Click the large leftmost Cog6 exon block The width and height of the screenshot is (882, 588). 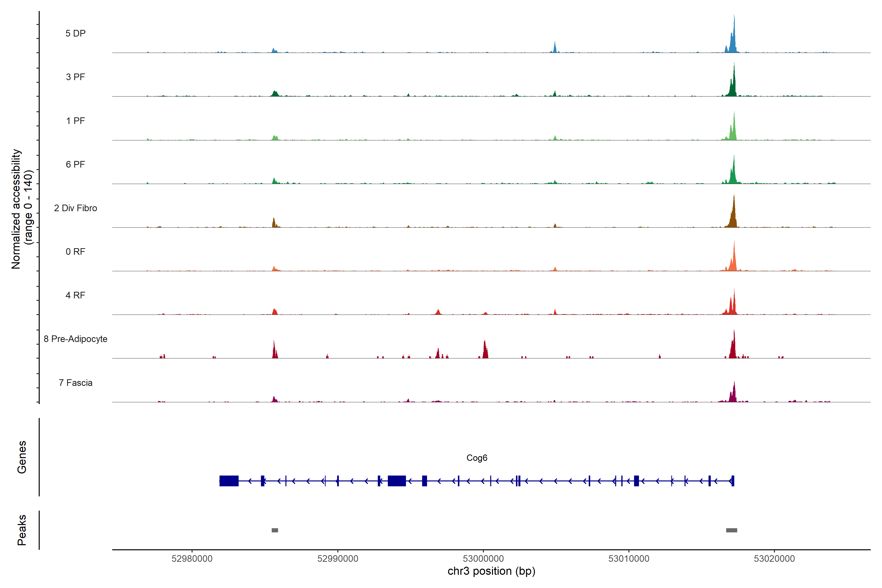(229, 481)
